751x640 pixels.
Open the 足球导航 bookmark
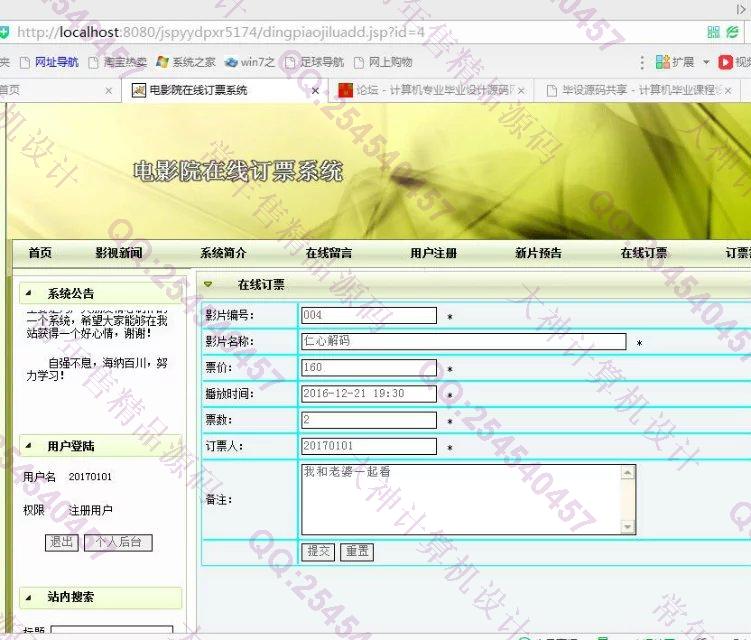point(314,62)
